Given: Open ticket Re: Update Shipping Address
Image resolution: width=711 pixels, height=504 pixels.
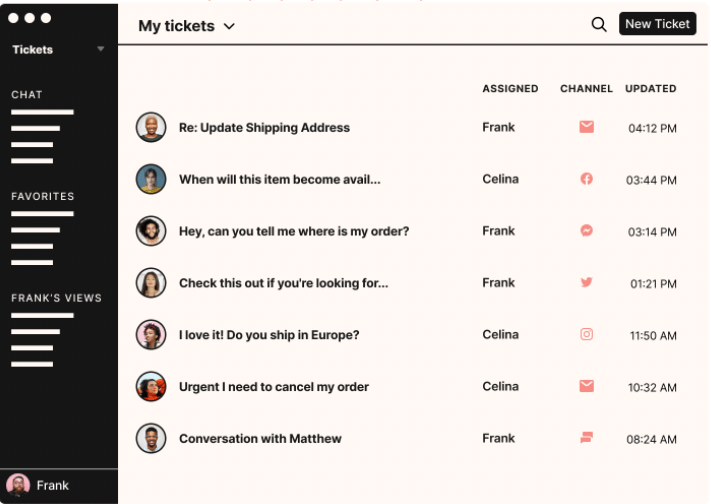Looking at the screenshot, I should 264,127.
